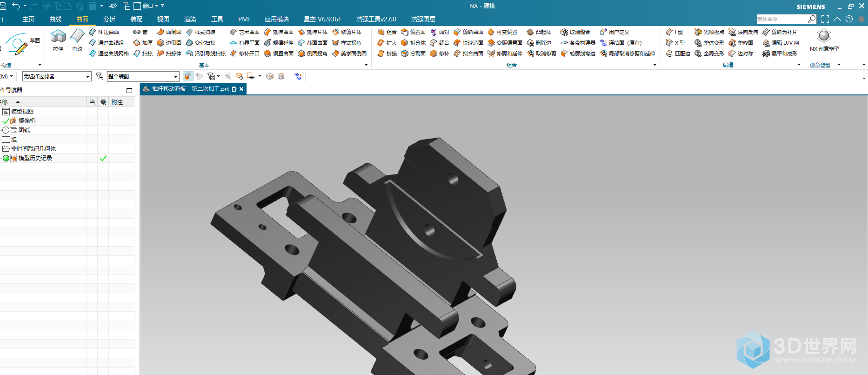The width and height of the screenshot is (868, 375).
Task: Click the undo arrow button
Action: click(16, 6)
